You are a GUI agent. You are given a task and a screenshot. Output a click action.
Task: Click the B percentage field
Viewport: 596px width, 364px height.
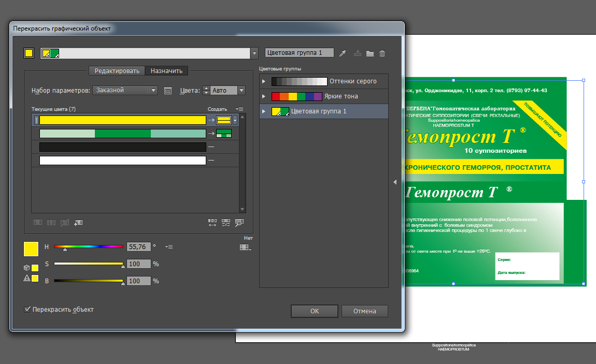coord(138,281)
